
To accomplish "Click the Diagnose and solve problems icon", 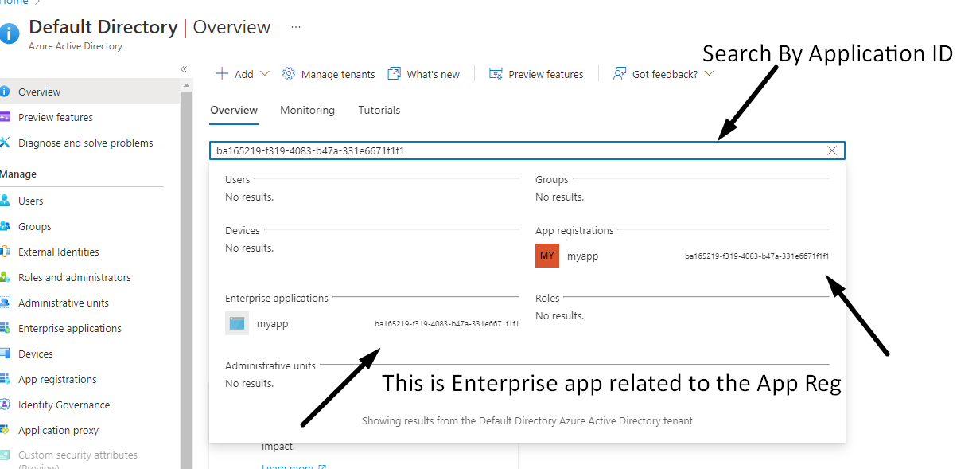I will [x=5, y=143].
